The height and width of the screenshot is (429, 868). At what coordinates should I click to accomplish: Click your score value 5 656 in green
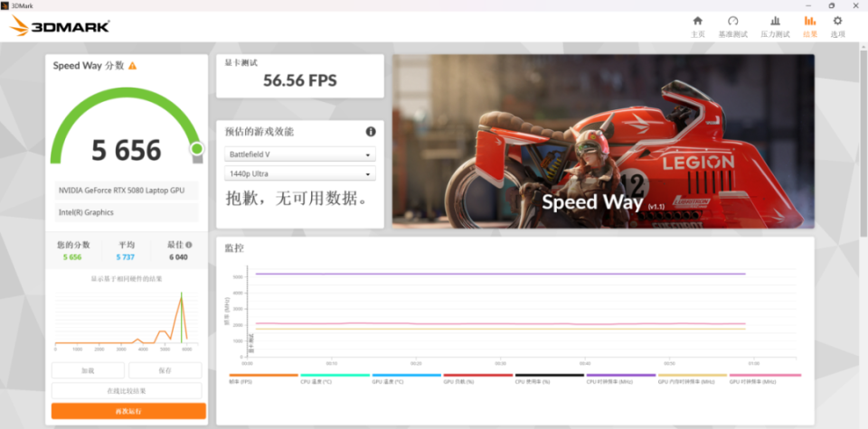click(x=72, y=257)
